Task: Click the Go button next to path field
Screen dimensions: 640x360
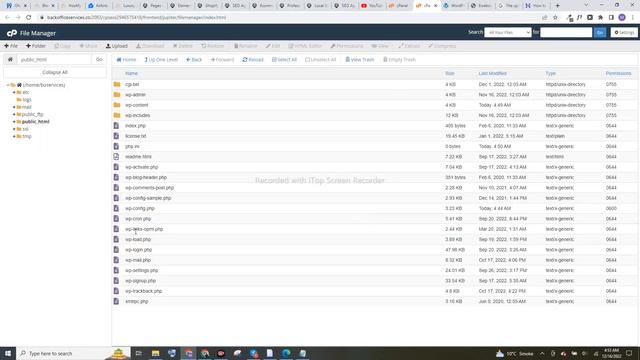Action: (99, 60)
